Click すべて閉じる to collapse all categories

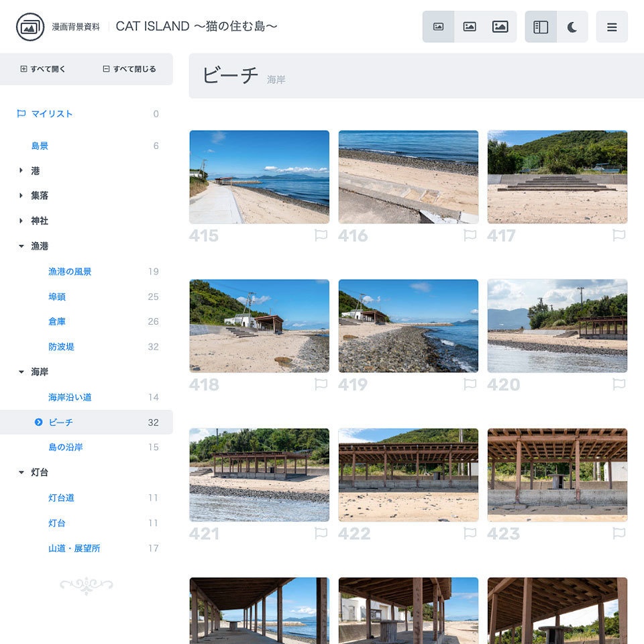pos(129,68)
